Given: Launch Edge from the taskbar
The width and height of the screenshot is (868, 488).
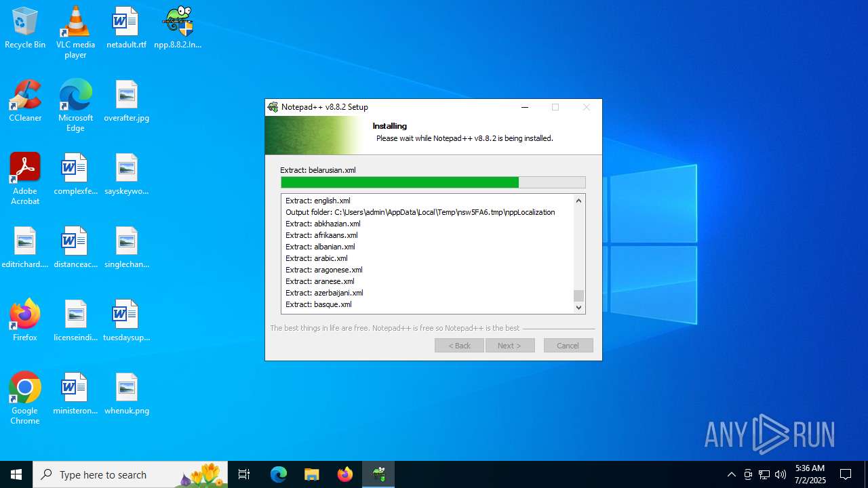Looking at the screenshot, I should click(279, 474).
